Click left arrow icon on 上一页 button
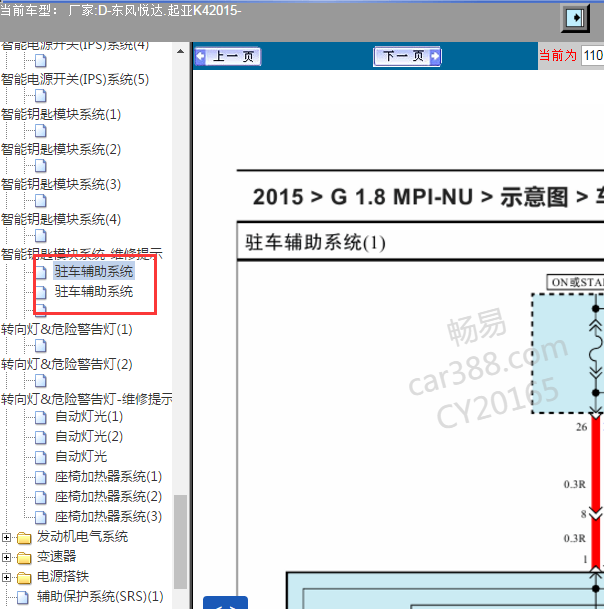604x609 pixels. pyautogui.click(x=200, y=57)
